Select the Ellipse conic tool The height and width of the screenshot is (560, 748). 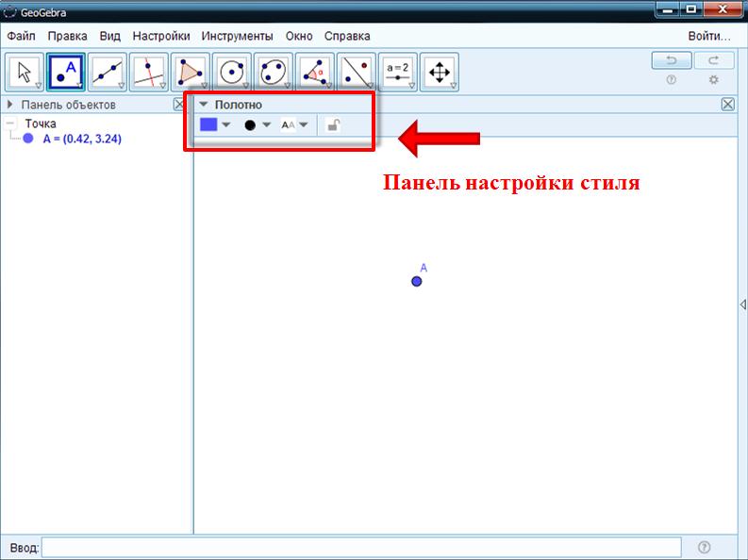click(x=274, y=72)
